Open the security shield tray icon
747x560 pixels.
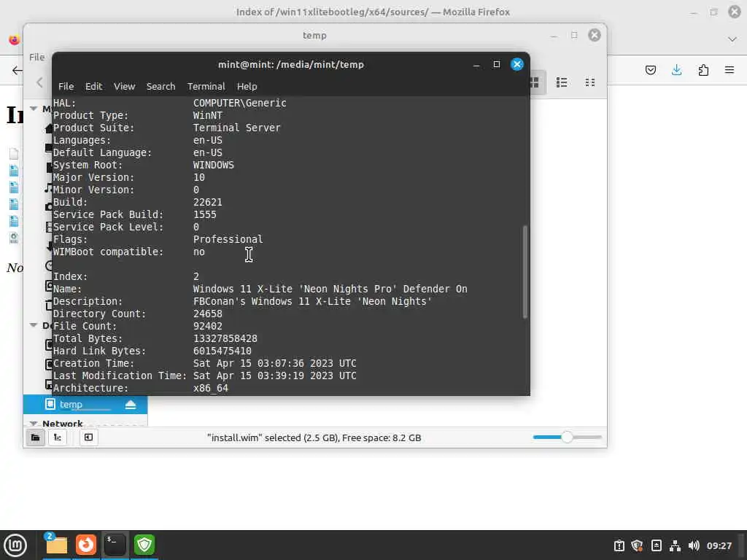tap(637, 545)
